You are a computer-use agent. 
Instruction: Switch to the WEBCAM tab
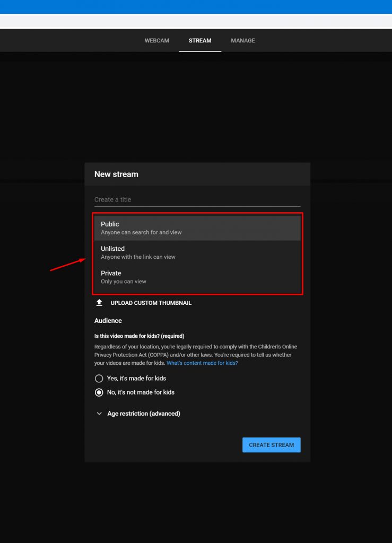click(x=157, y=40)
